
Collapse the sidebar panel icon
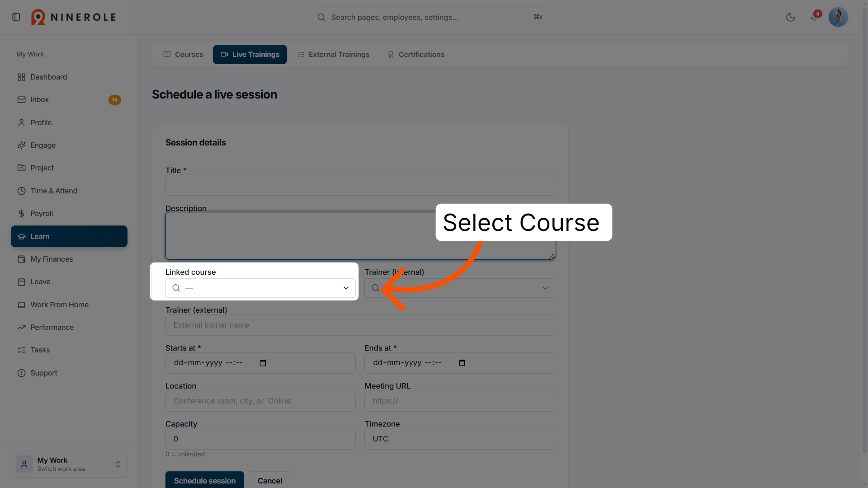(16, 17)
